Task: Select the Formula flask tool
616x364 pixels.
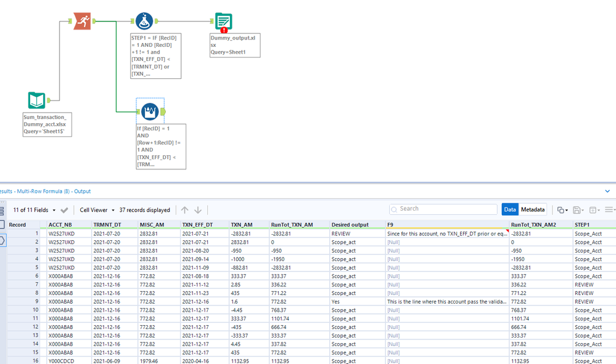Action: 144,22
